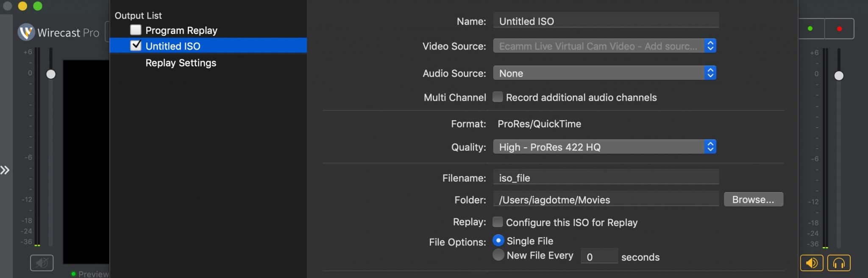
Task: Click the green dot button in the right panel
Action: pos(811,29)
